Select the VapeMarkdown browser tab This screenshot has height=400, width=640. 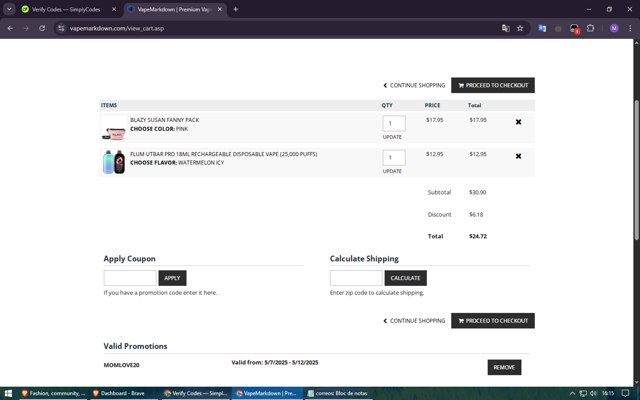point(173,9)
